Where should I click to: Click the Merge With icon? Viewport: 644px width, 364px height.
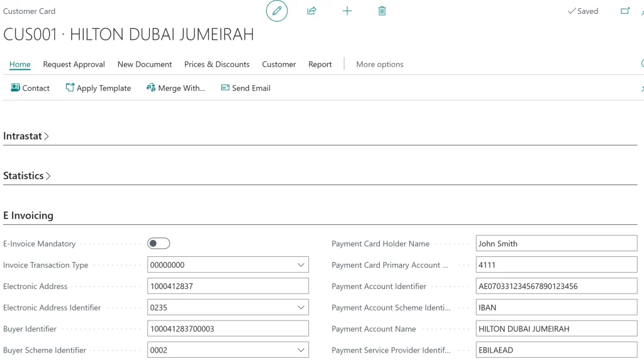coord(151,88)
